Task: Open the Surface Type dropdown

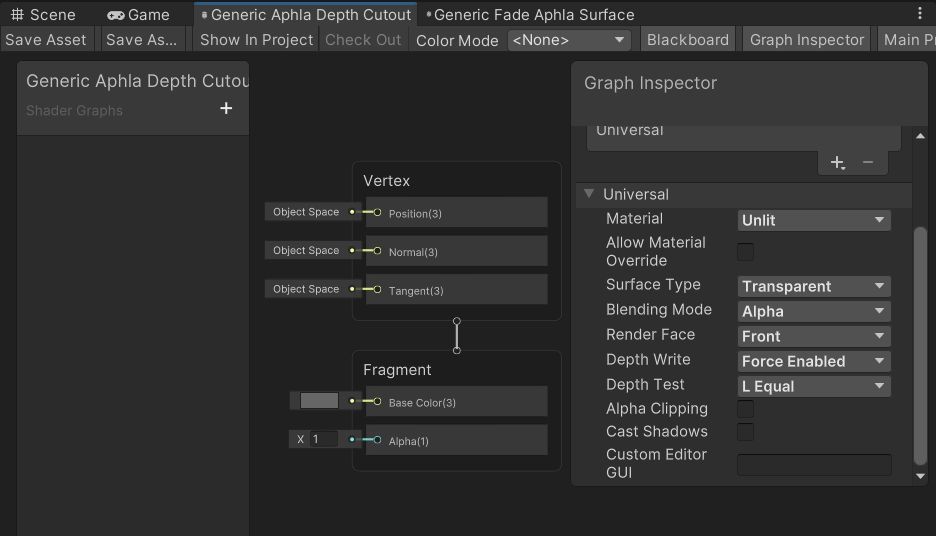Action: click(x=814, y=286)
